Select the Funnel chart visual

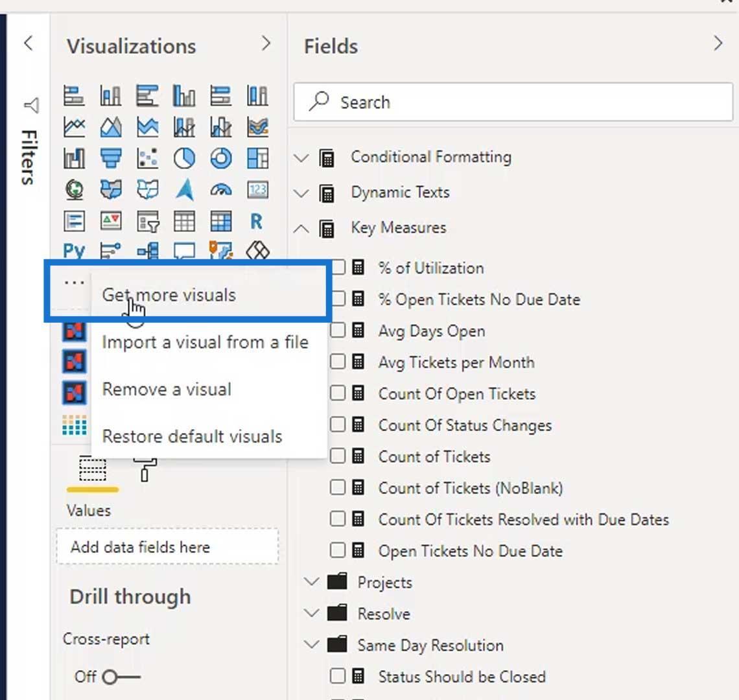[111, 158]
